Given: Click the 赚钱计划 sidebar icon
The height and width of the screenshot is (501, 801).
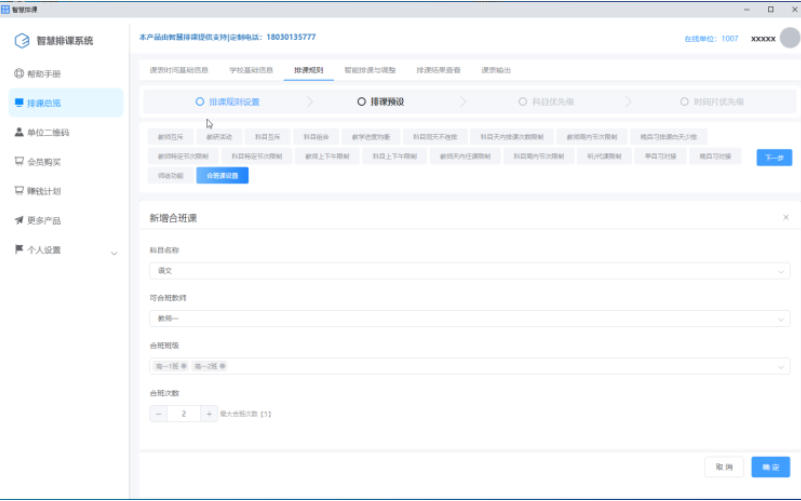Looking at the screenshot, I should [19, 190].
